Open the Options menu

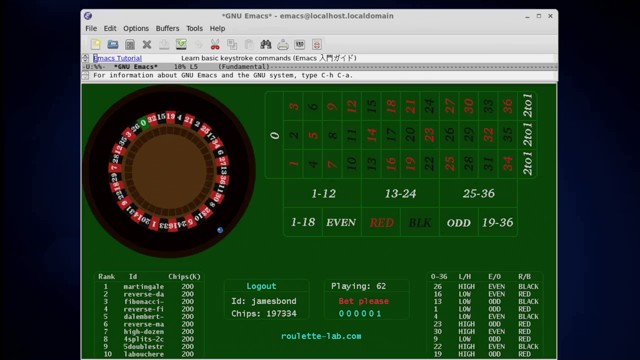[136, 28]
